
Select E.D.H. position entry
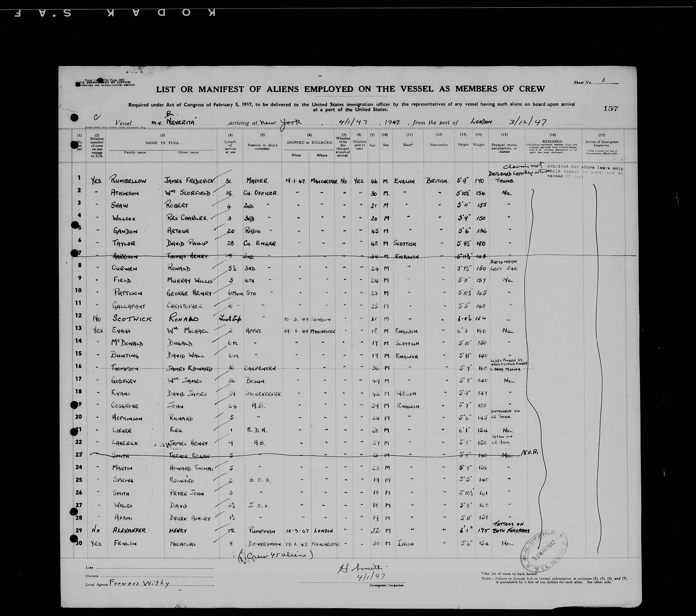[x=257, y=431]
